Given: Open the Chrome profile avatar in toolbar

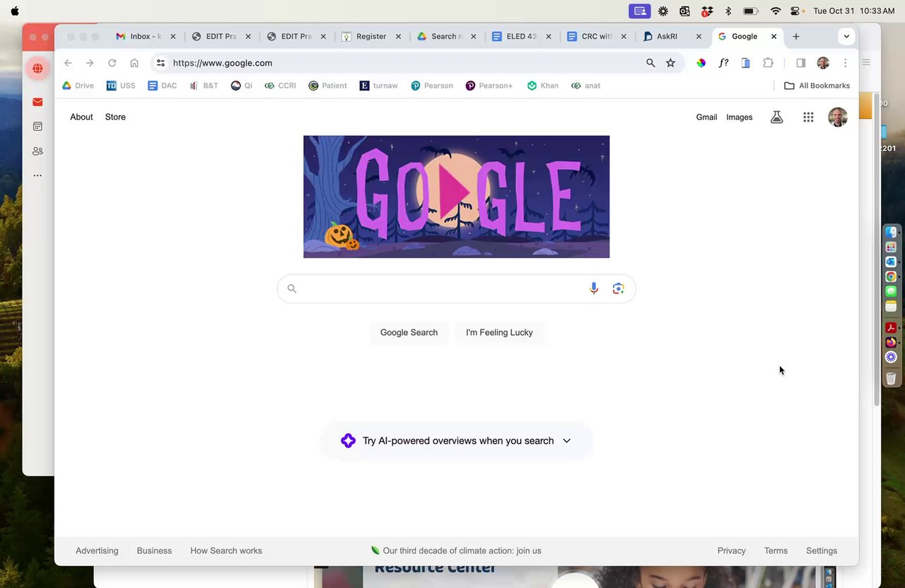Looking at the screenshot, I should point(823,63).
